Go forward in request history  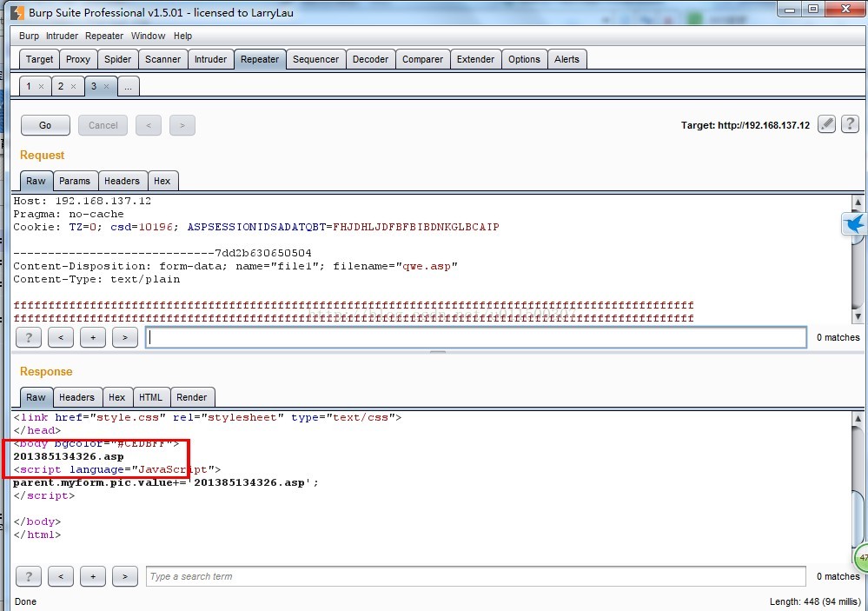pyautogui.click(x=182, y=125)
